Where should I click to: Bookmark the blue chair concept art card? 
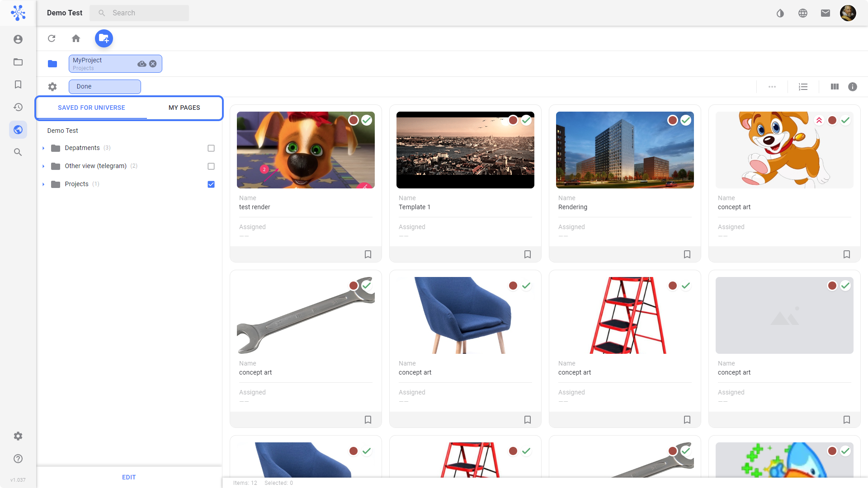[x=528, y=420]
